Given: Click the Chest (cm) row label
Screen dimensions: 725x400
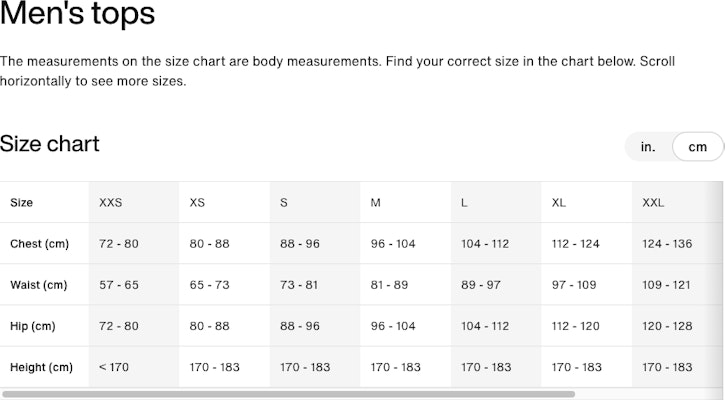Looking at the screenshot, I should pyautogui.click(x=39, y=244).
